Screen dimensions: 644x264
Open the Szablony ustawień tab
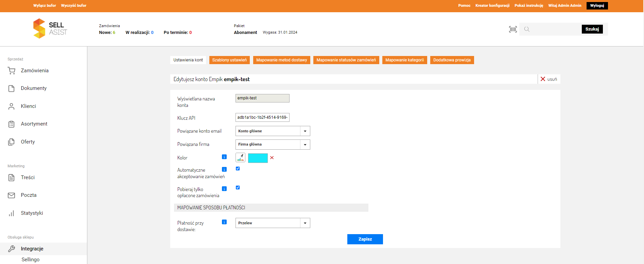[x=229, y=60]
